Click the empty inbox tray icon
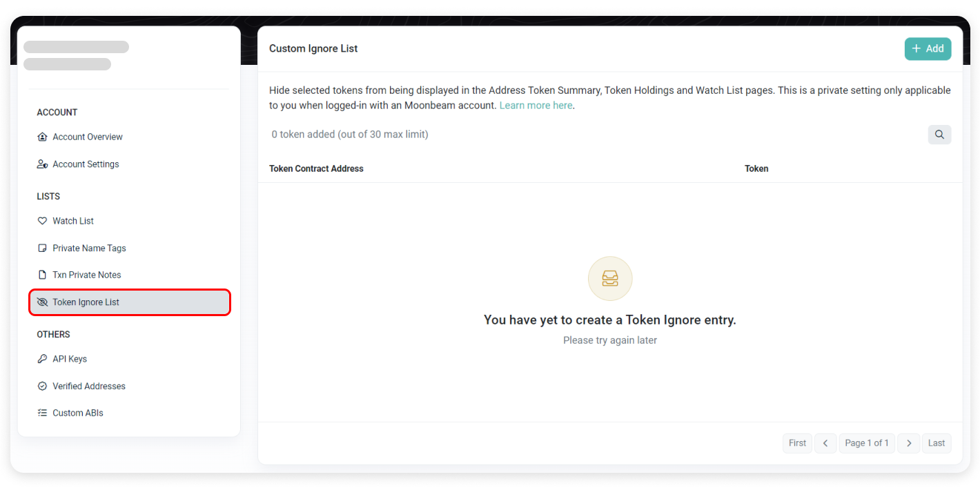The width and height of the screenshot is (980, 488). [x=610, y=279]
